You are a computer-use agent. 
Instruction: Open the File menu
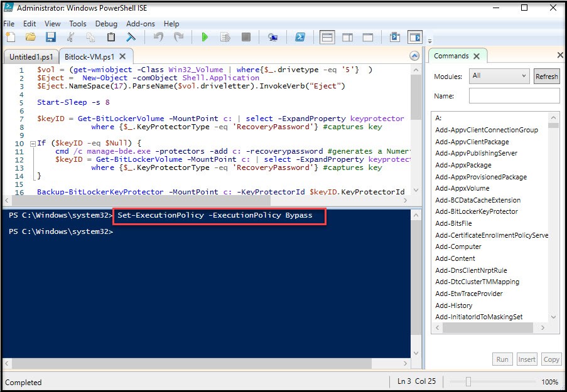tap(9, 24)
